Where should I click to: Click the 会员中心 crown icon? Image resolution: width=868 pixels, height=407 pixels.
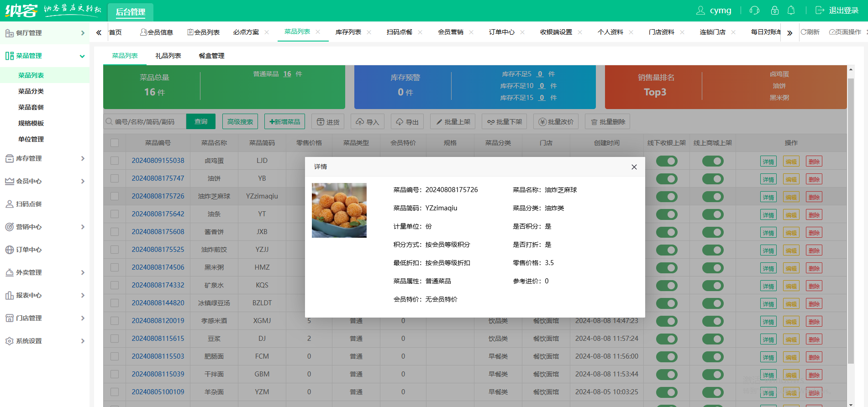[9, 181]
